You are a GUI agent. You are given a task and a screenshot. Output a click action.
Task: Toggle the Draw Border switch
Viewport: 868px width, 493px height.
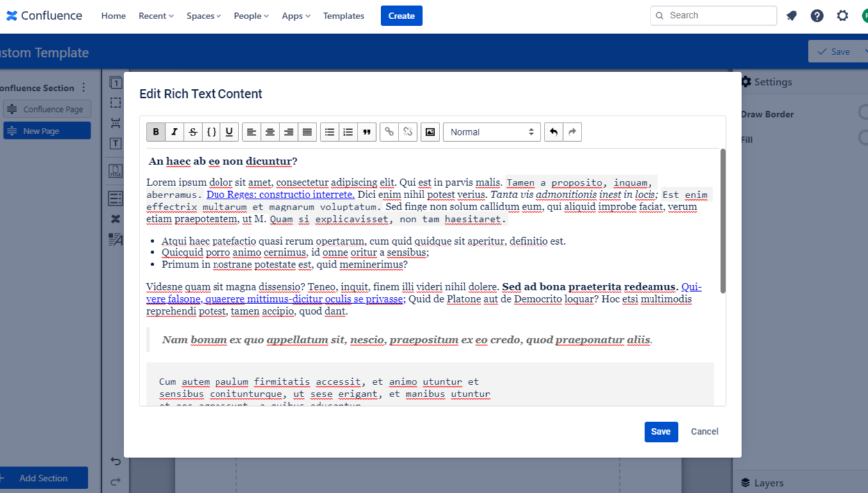pyautogui.click(x=861, y=114)
